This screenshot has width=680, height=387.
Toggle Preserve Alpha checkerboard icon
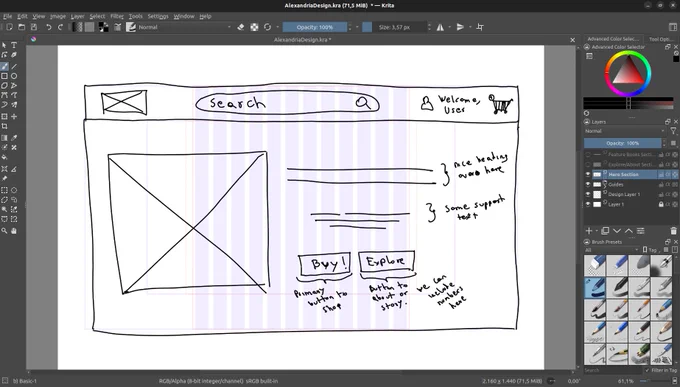(x=254, y=27)
